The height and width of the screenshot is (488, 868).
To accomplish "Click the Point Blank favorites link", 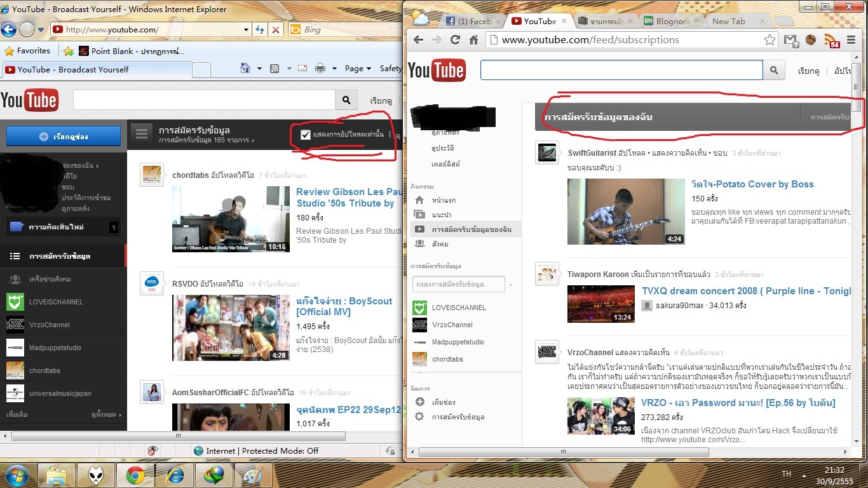I will (x=132, y=51).
